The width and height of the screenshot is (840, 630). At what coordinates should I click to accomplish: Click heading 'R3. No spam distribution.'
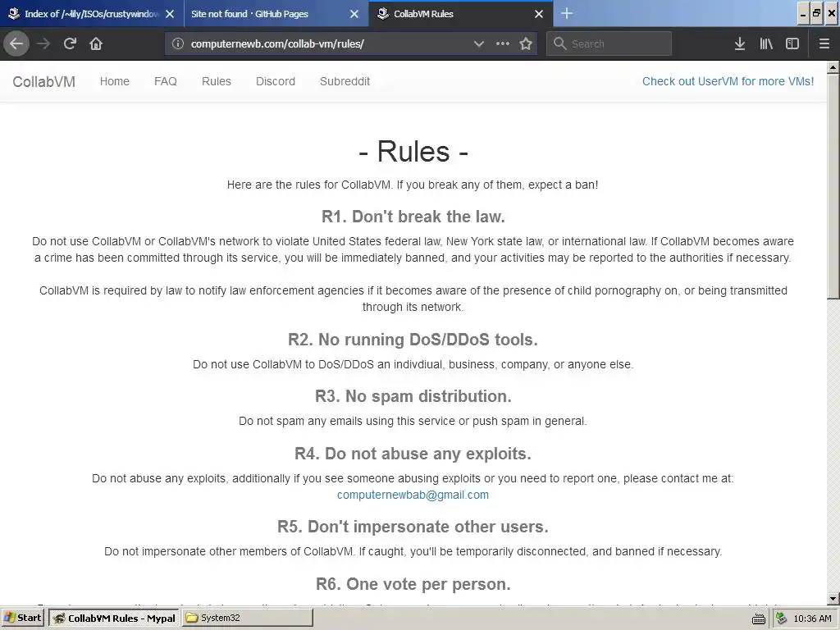(413, 396)
